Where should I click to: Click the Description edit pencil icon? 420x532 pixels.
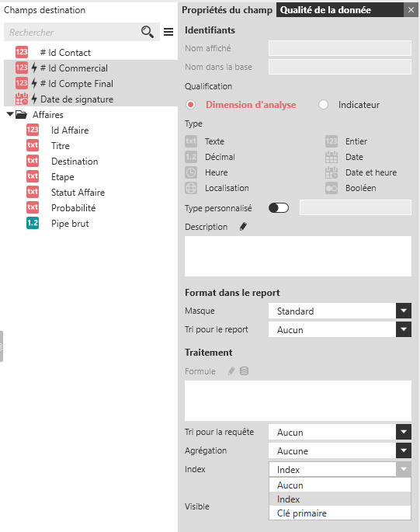point(243,226)
